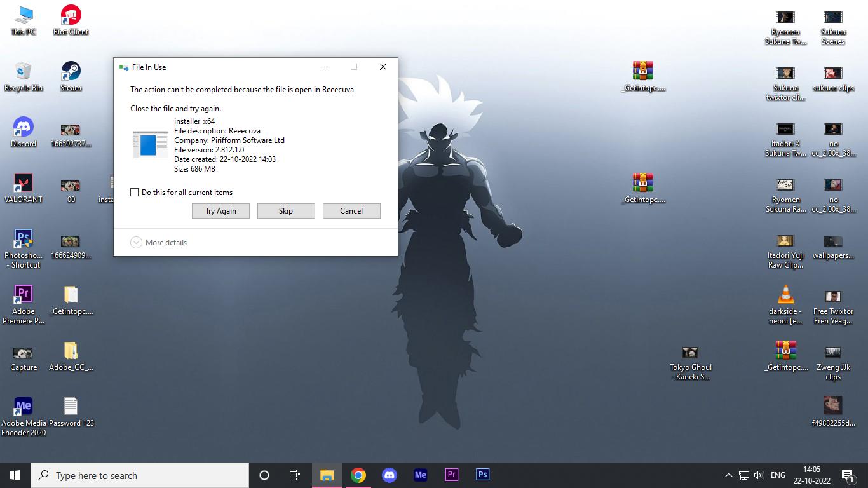This screenshot has height=488, width=868.
Task: Show hidden system tray icons
Action: [728, 475]
